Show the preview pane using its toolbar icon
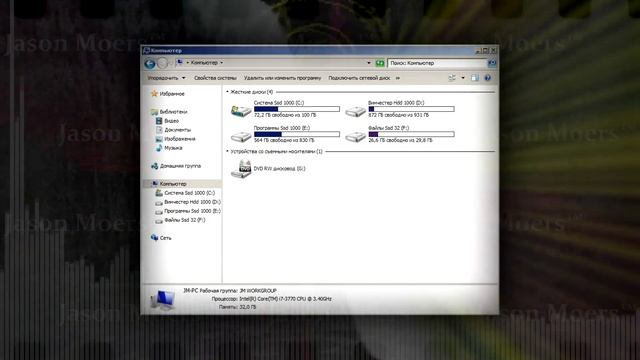This screenshot has height=360, width=640. [475, 78]
